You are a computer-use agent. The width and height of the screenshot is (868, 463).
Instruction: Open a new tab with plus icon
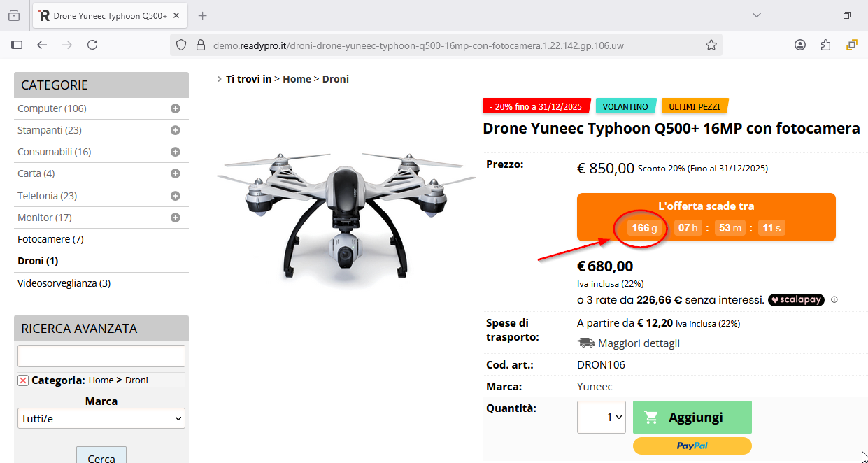(203, 15)
